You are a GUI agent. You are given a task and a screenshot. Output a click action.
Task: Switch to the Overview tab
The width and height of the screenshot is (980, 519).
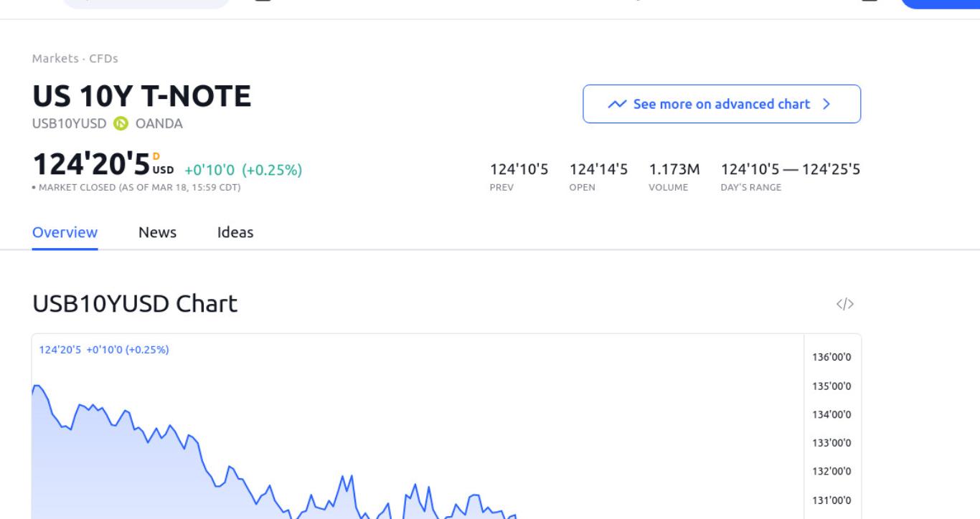coord(65,232)
